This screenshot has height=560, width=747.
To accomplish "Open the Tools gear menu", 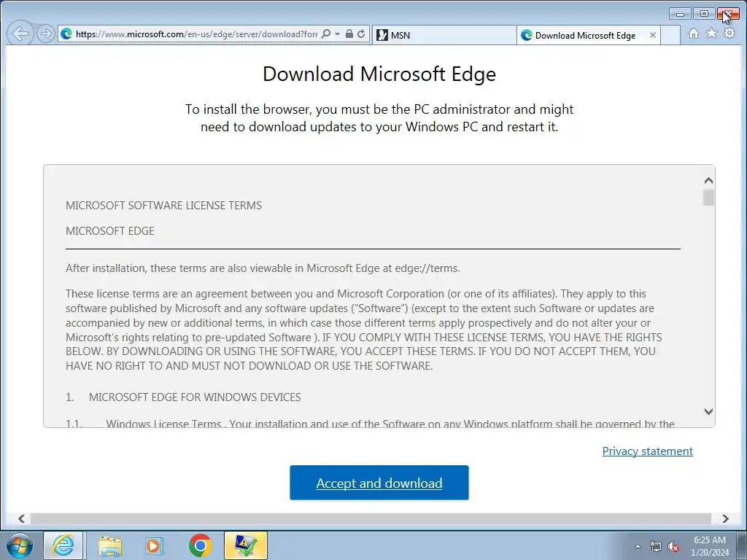I will (729, 34).
